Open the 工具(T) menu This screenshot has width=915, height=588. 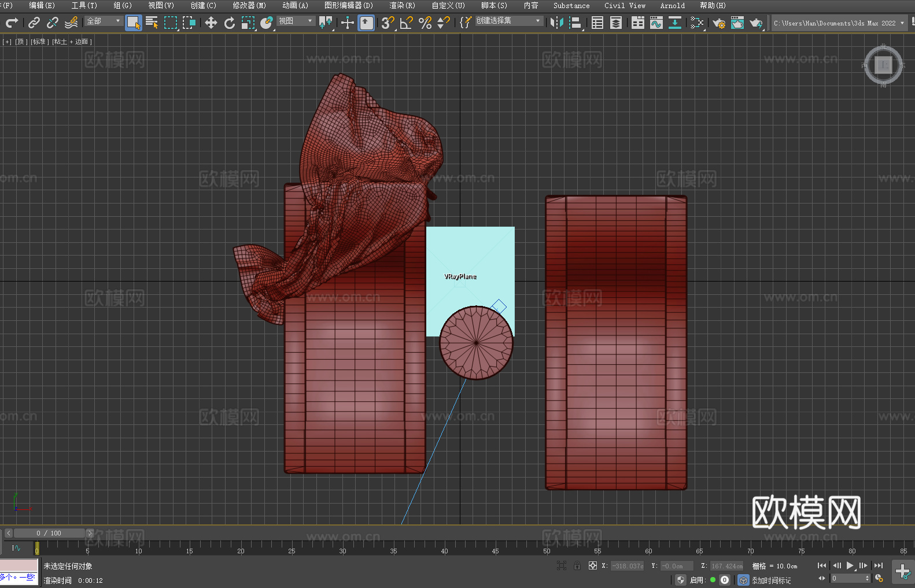pos(84,5)
